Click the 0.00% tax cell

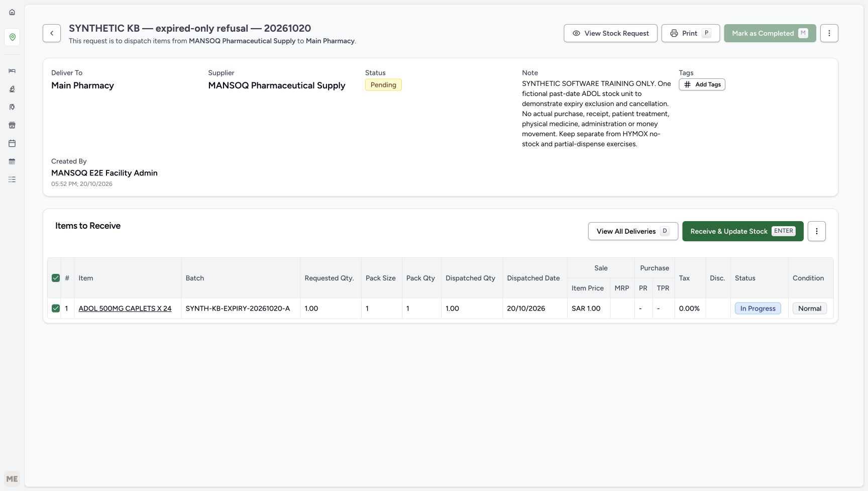[689, 309]
